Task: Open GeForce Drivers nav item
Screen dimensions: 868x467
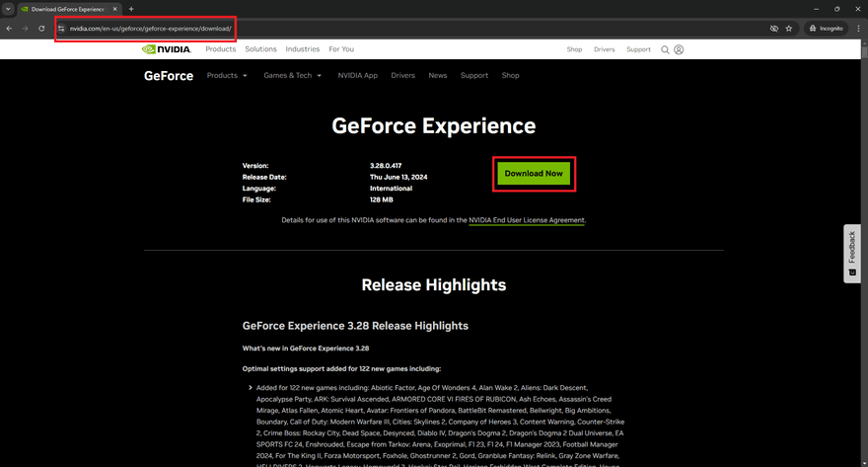Action: coord(403,75)
